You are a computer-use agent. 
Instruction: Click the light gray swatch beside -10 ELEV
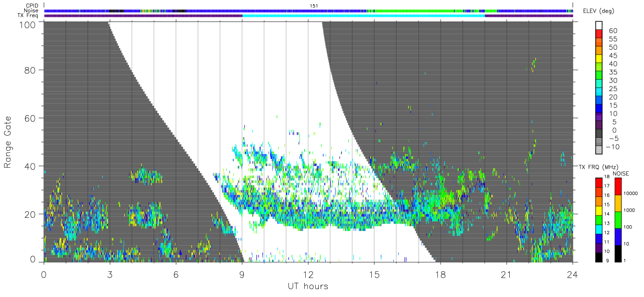[x=599, y=151]
